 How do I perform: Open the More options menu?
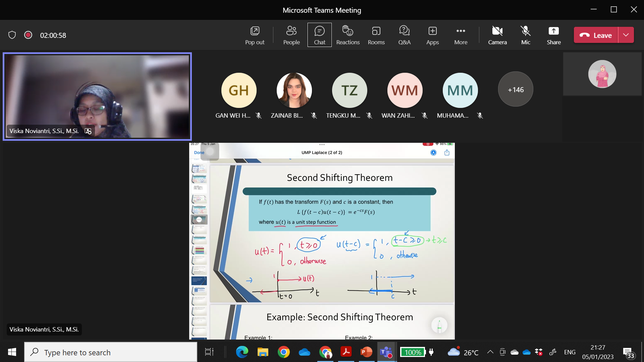461,35
